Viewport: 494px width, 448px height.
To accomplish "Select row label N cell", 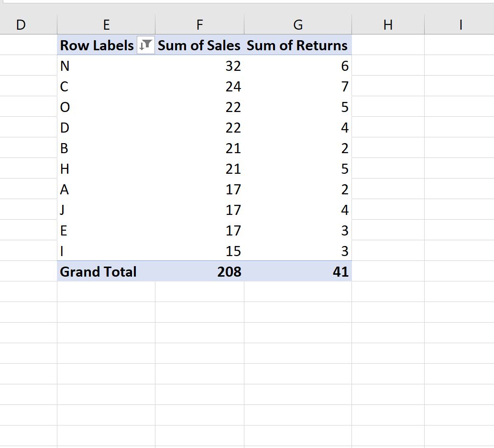I will coord(106,65).
